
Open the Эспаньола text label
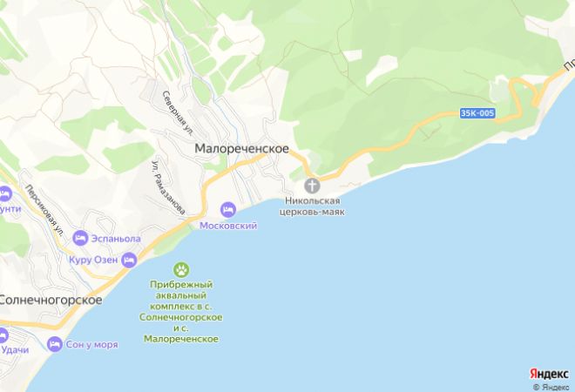click(116, 239)
